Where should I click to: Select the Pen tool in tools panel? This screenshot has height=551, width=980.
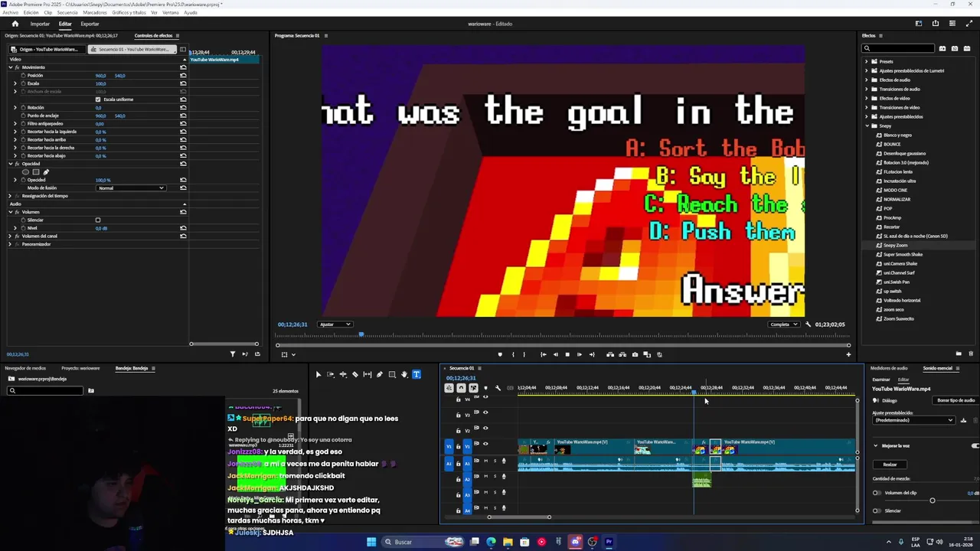coord(380,374)
